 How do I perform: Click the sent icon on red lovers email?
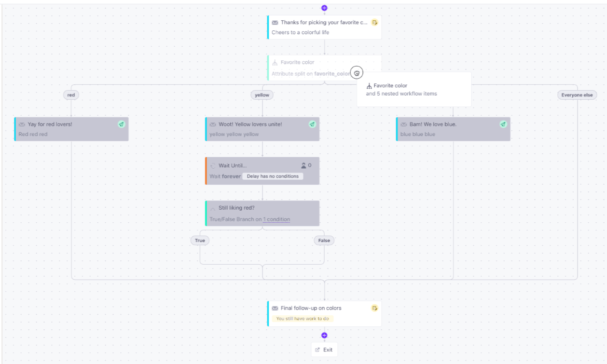pos(121,124)
